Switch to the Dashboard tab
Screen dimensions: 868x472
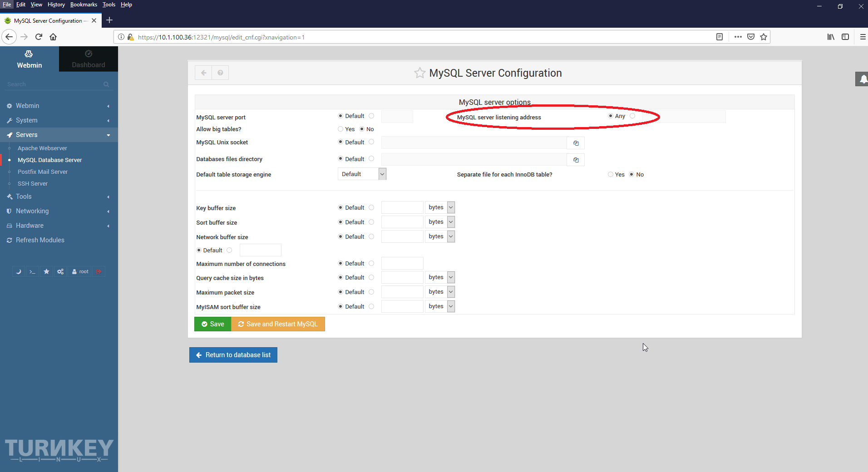pyautogui.click(x=89, y=59)
